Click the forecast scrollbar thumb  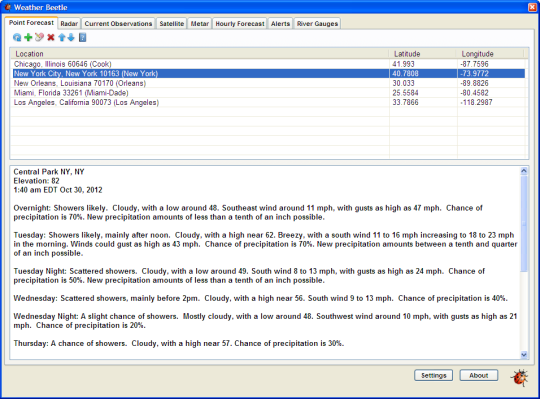524,224
